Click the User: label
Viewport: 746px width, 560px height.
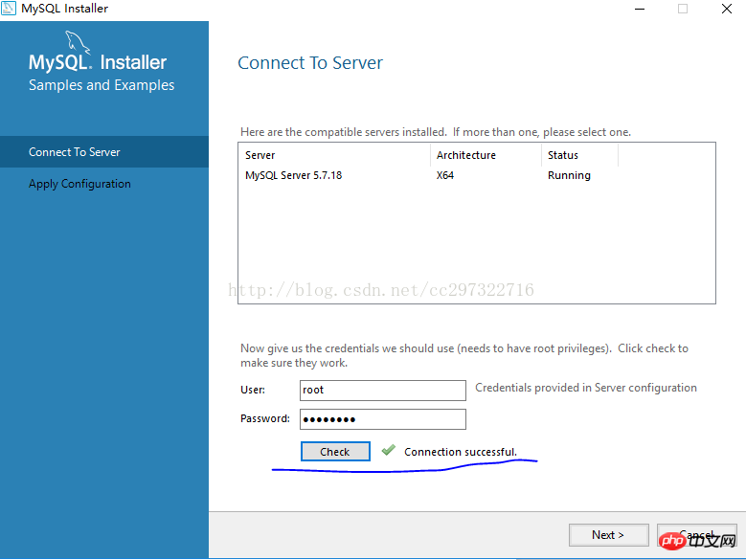[x=253, y=390]
